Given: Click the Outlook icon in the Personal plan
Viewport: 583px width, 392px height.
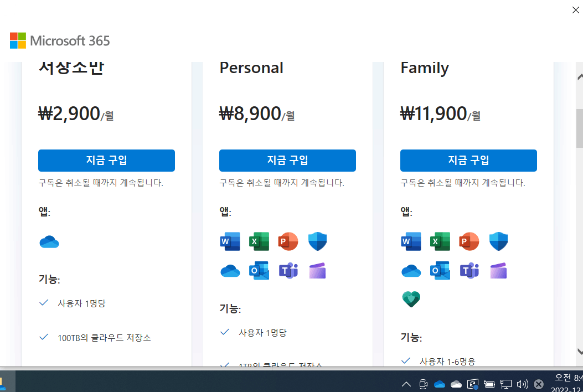Looking at the screenshot, I should (x=259, y=271).
